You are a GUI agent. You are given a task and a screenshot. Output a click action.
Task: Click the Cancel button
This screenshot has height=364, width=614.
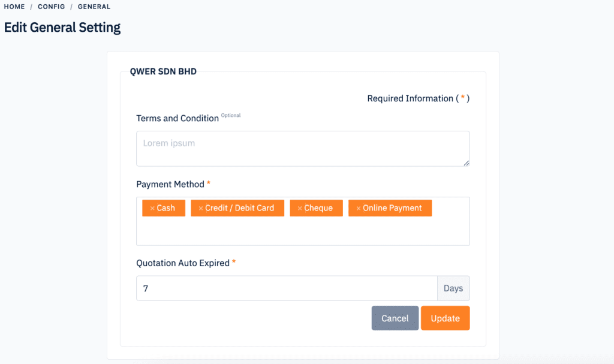point(395,318)
